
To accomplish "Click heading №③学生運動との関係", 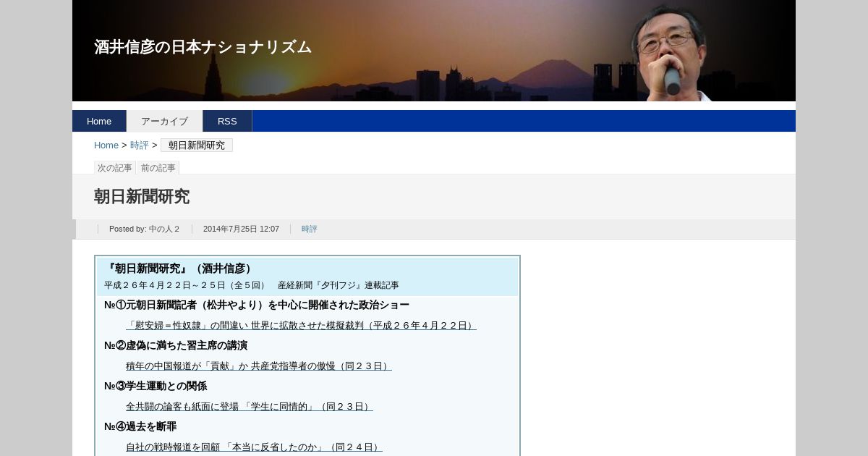I will (156, 386).
